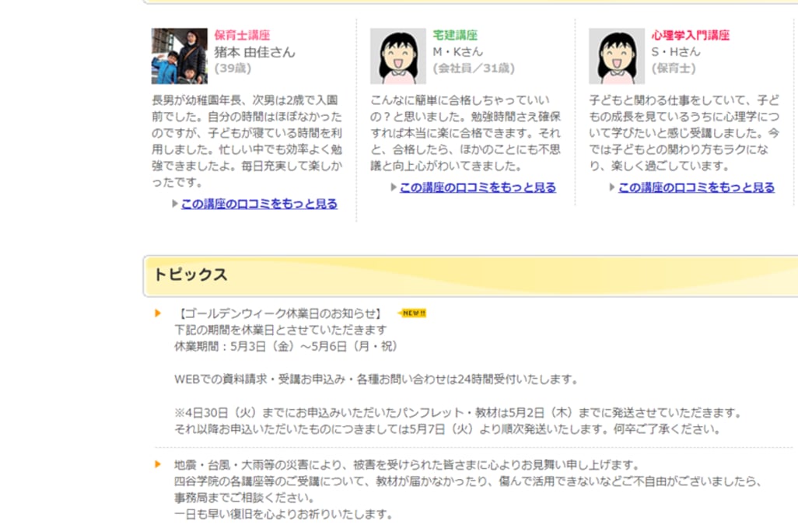Click the cartoon avatar of S・Hさん
The width and height of the screenshot is (798, 532).
[616, 56]
